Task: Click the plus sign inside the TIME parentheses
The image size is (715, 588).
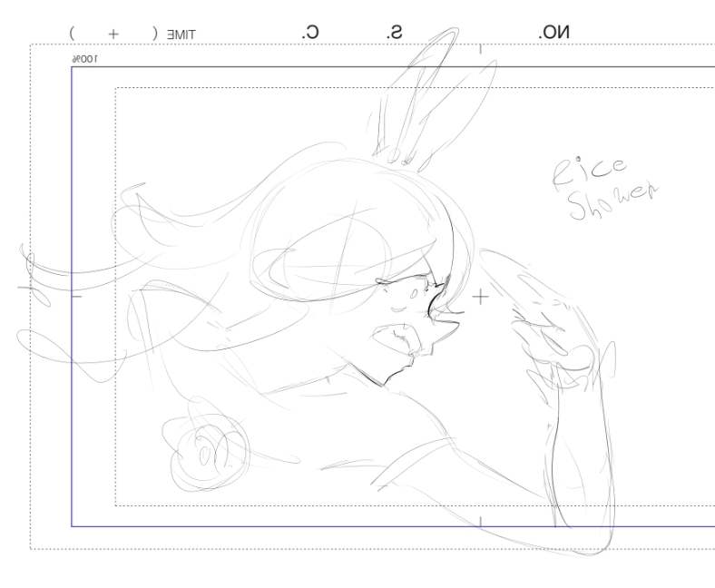Action: click(113, 34)
